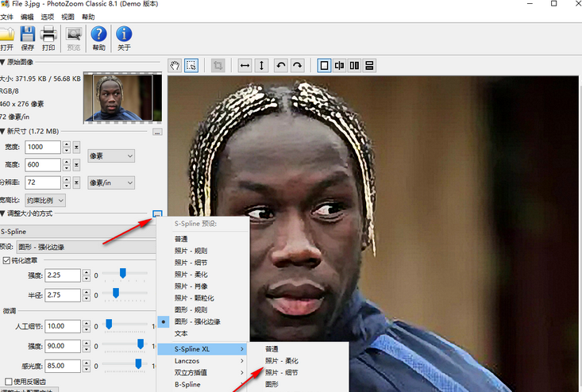Screen dimensions: 582x392
Task: Select the dashed-rectangle selection tool
Action: point(191,65)
